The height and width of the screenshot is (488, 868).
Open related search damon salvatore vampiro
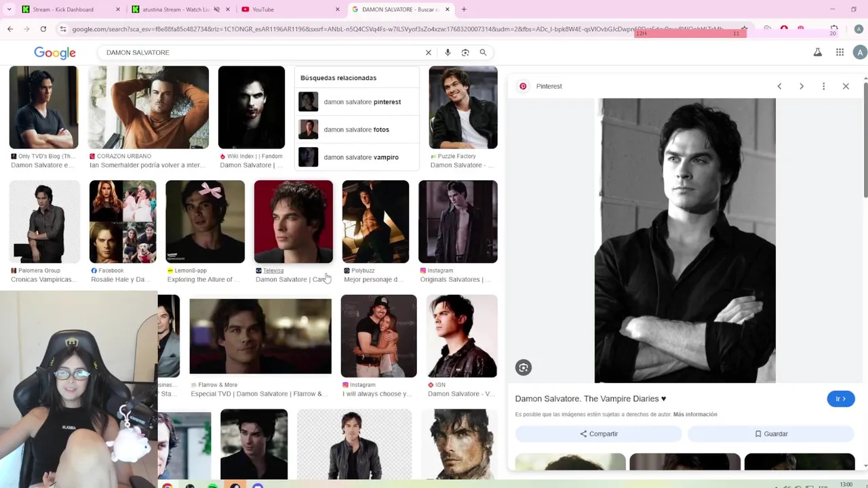[357, 157]
